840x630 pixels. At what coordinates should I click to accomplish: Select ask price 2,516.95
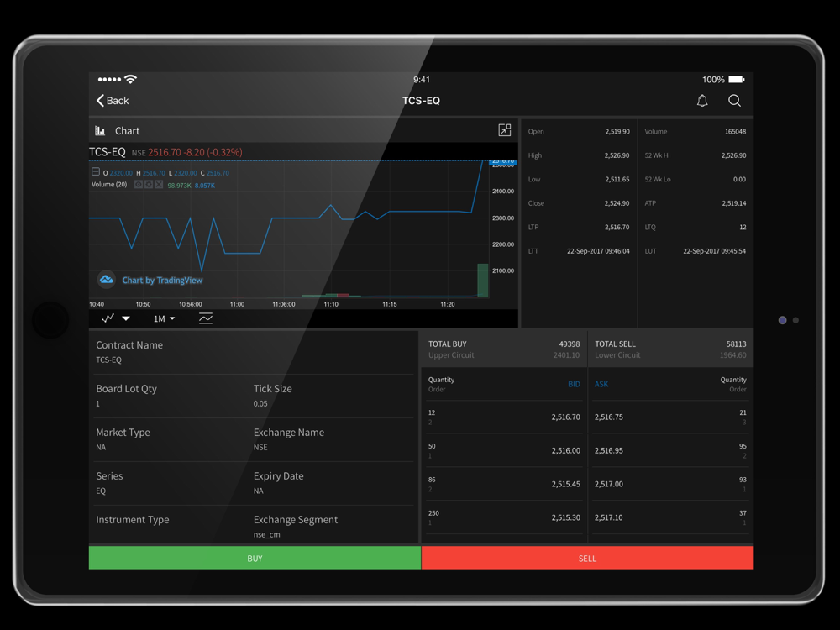coord(608,450)
